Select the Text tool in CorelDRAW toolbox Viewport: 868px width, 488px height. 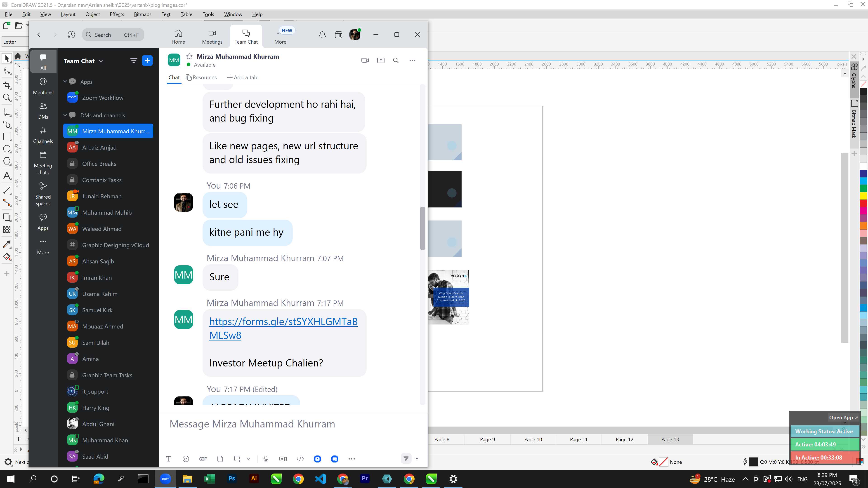pyautogui.click(x=7, y=176)
